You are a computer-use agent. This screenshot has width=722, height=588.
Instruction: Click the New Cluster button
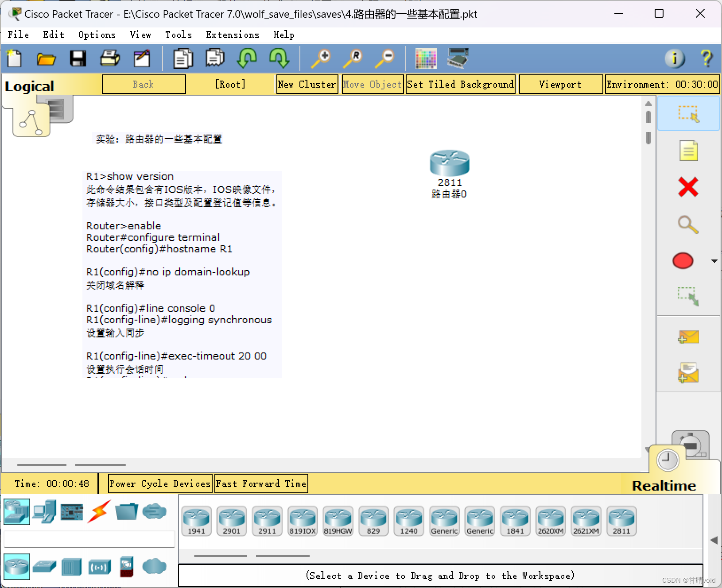(x=307, y=84)
